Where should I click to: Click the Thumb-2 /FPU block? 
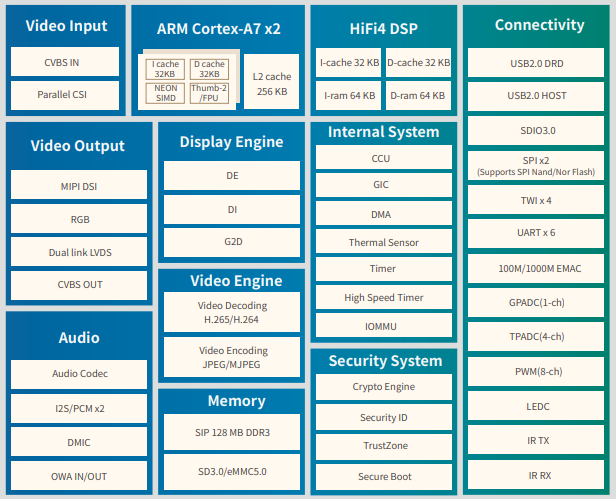(x=209, y=94)
